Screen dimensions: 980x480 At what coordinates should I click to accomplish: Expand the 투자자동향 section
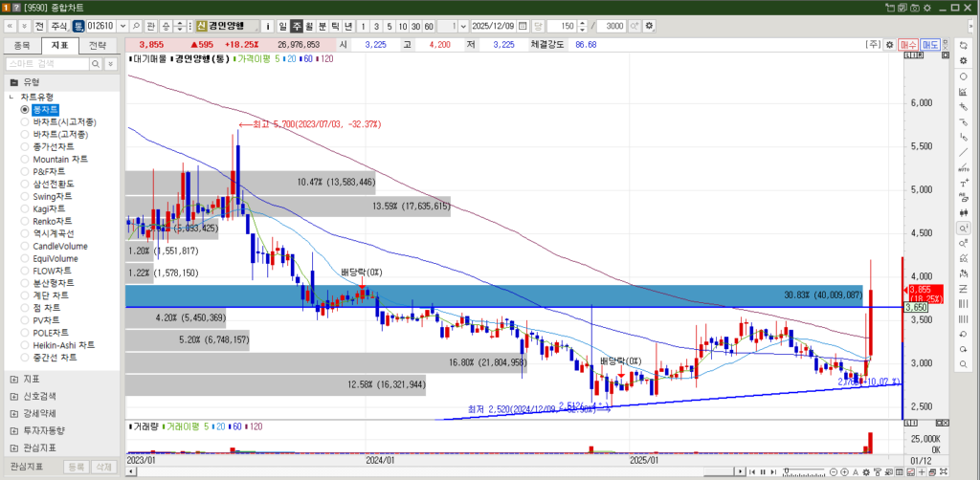13,430
